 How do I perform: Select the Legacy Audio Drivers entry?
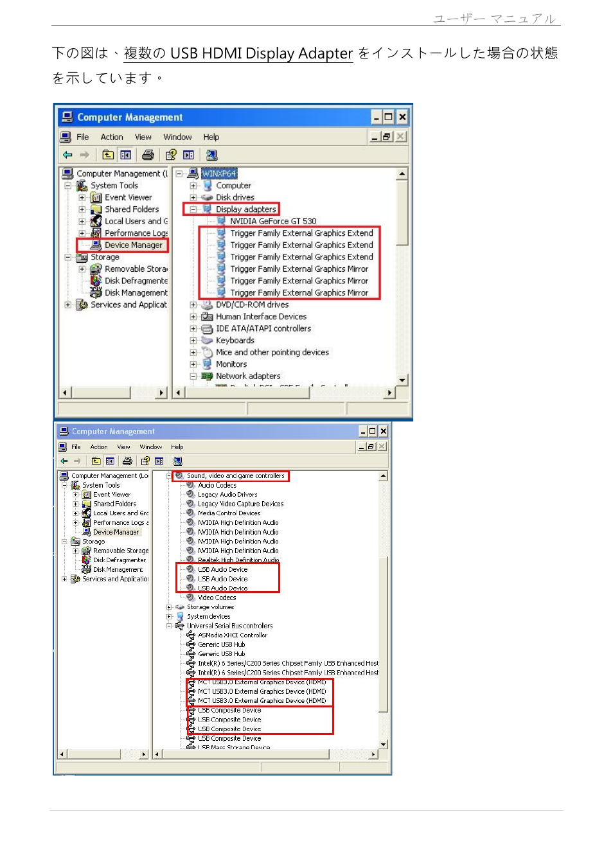[x=227, y=495]
